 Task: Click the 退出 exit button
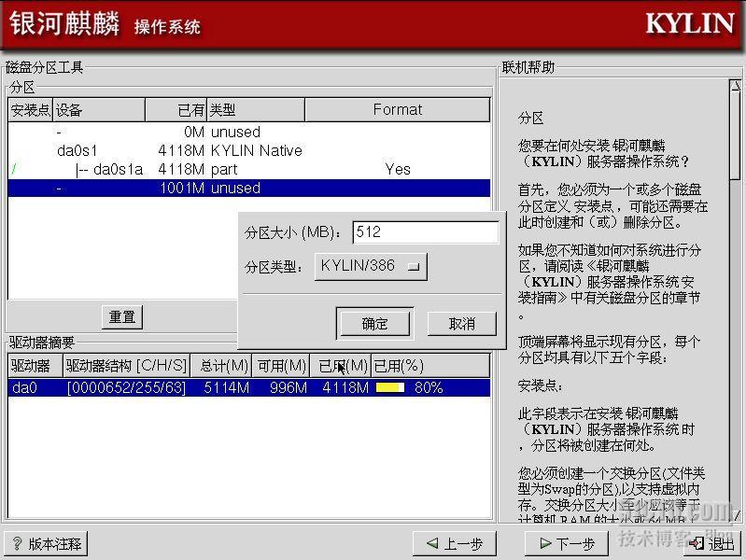point(712,543)
